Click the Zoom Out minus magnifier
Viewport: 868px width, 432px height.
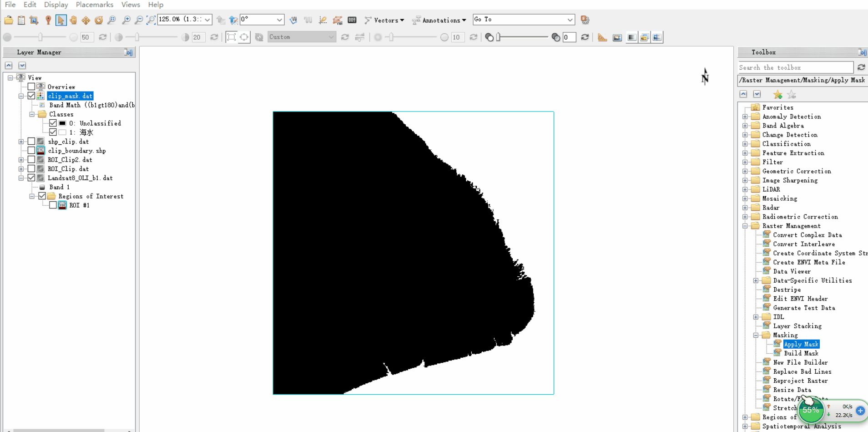point(139,20)
